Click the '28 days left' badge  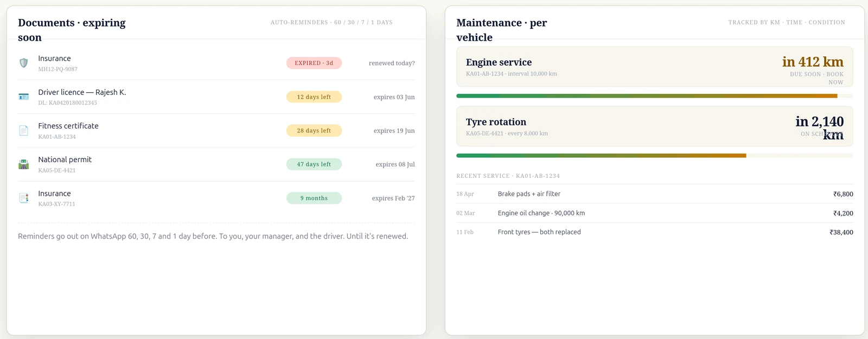(314, 131)
